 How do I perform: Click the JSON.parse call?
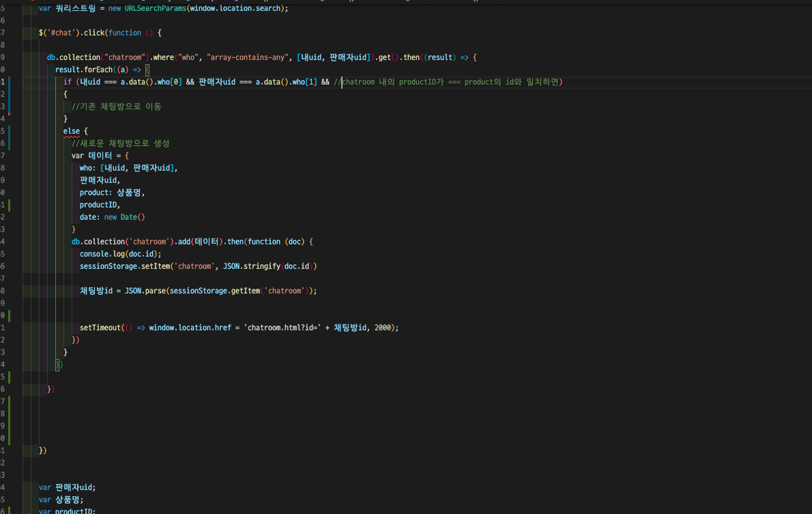tap(145, 291)
